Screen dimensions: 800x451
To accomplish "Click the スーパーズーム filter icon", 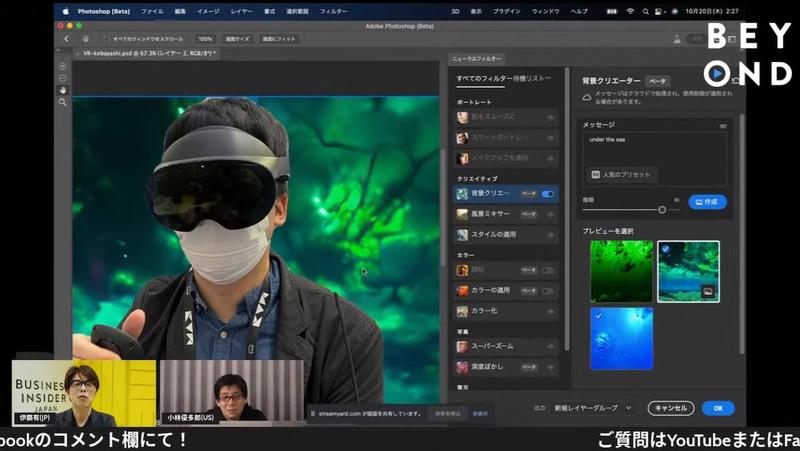I will click(x=462, y=346).
